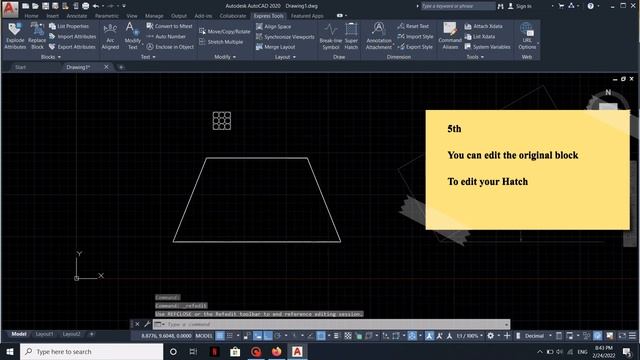The width and height of the screenshot is (640, 360).
Task: Open List Properties in Blocks panel
Action: (69, 26)
